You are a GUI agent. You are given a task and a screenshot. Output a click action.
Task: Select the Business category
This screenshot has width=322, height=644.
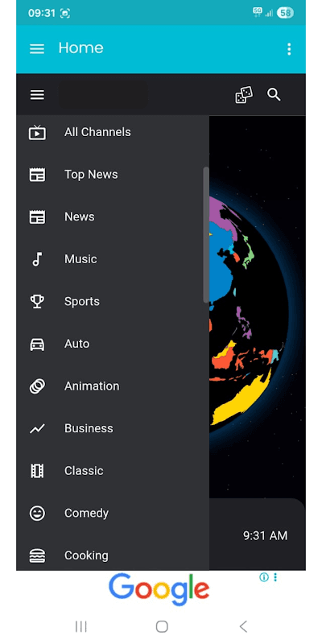click(113, 428)
